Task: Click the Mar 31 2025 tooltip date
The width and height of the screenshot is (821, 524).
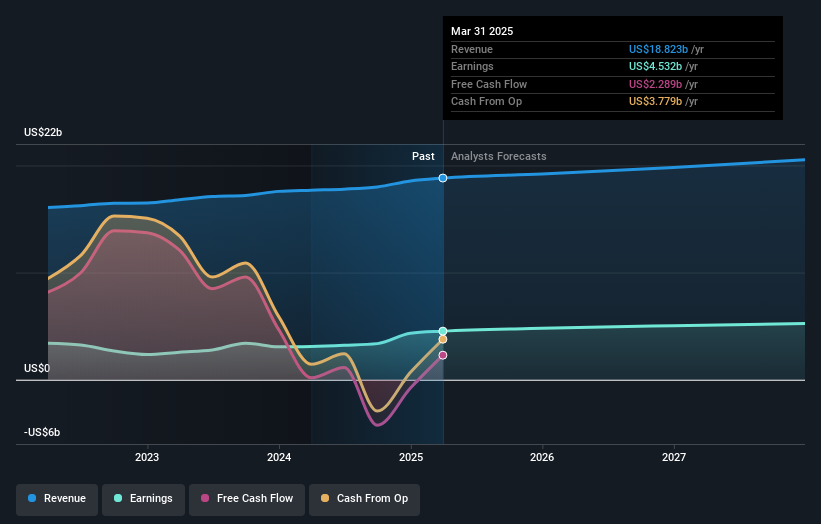Action: coord(482,31)
